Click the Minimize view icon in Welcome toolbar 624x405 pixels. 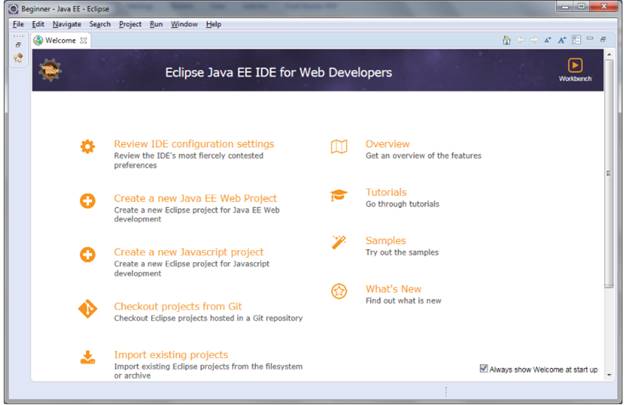pyautogui.click(x=590, y=39)
